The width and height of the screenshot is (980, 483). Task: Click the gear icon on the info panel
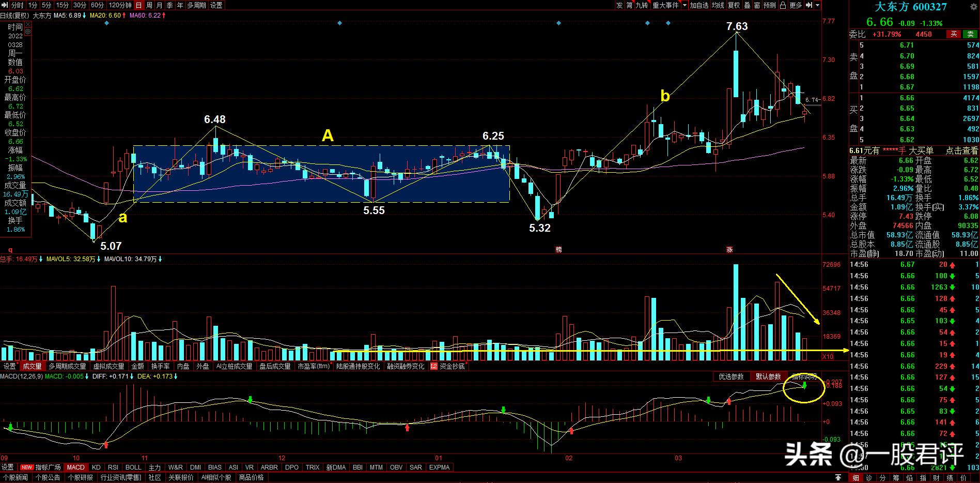(27, 32)
